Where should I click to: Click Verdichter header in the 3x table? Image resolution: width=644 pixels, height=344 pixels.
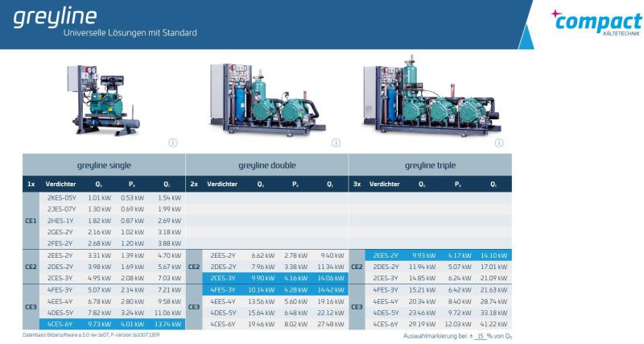[x=385, y=184]
